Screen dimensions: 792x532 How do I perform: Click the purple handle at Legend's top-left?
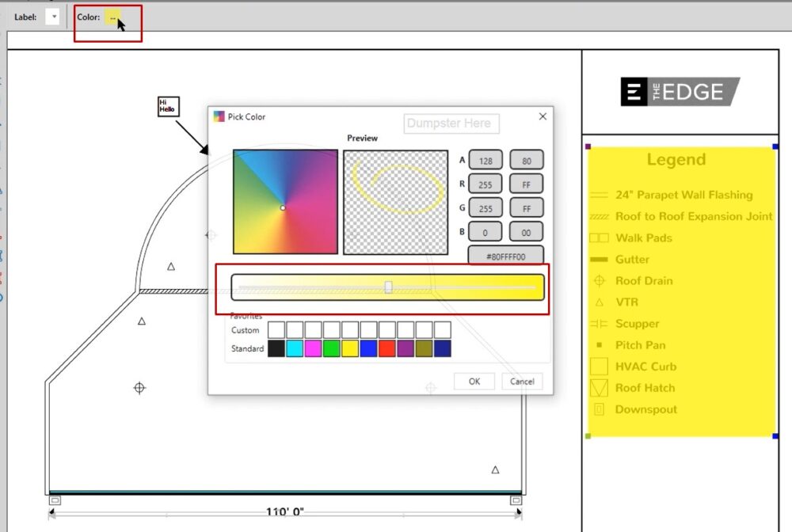[588, 146]
